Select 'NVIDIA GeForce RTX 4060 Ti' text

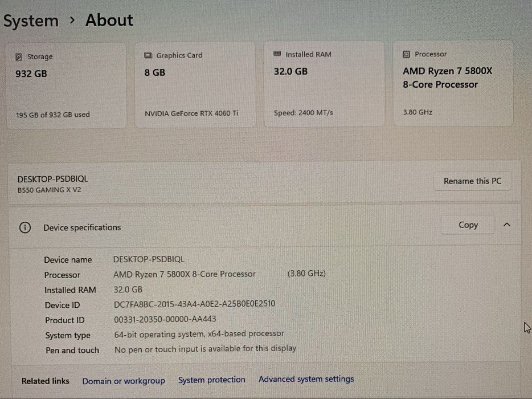click(191, 113)
